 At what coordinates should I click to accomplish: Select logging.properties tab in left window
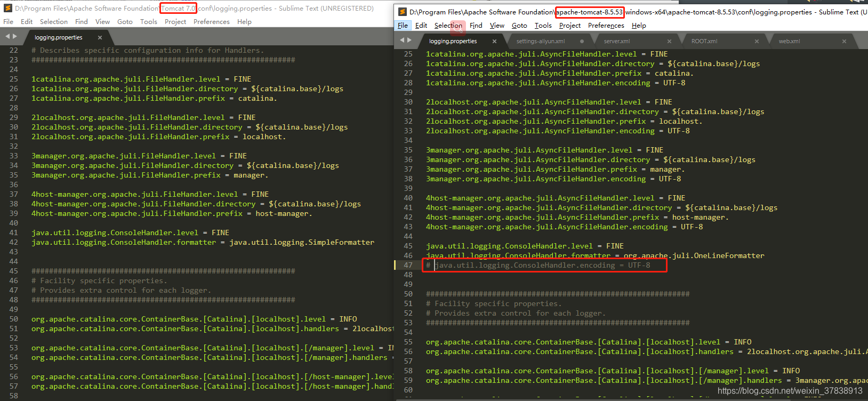coord(59,38)
